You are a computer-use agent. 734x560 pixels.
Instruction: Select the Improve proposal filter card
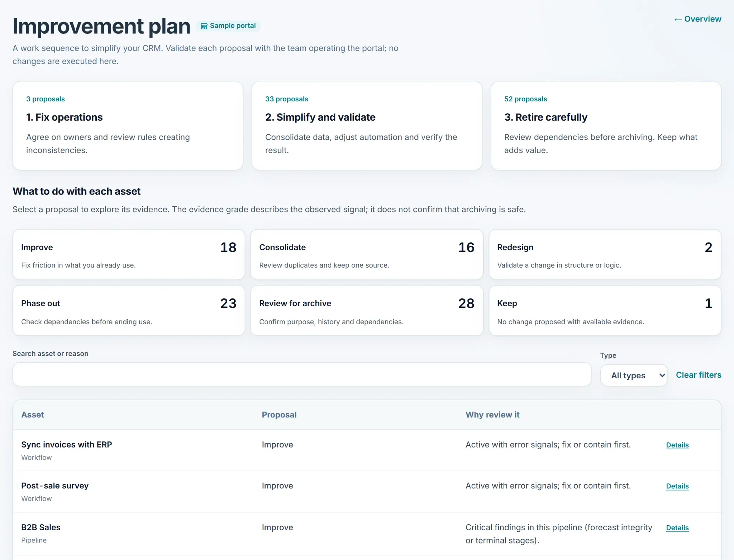click(129, 255)
